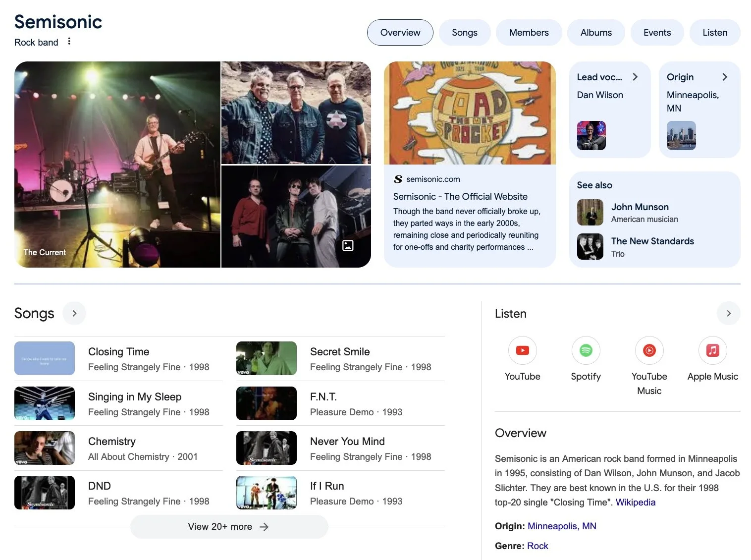Click the All About Chemistry · 2001 text

pos(143,456)
